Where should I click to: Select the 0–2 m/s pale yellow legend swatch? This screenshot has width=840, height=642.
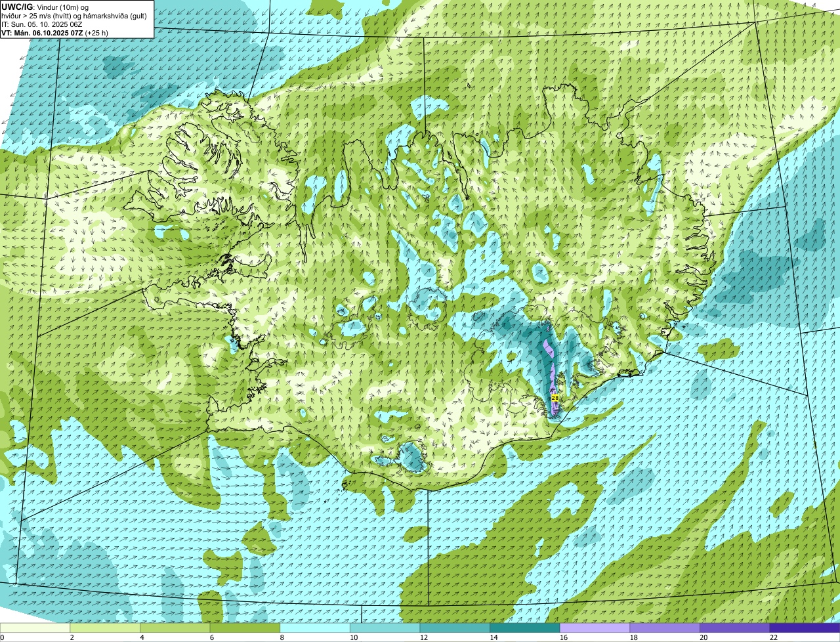pos(35,628)
